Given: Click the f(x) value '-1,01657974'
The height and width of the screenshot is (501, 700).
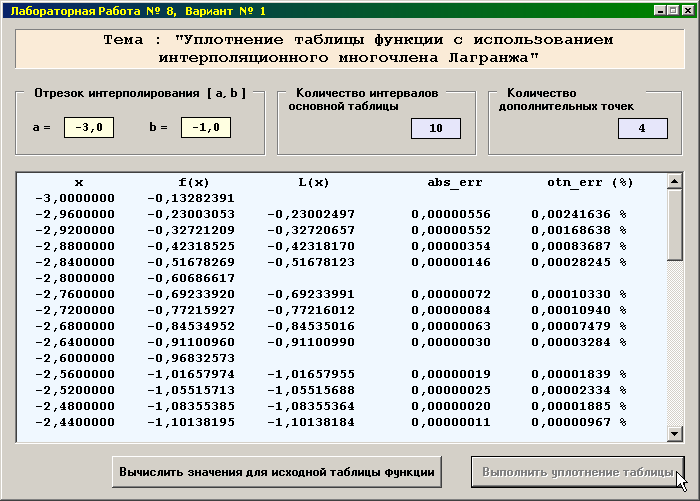Looking at the screenshot, I should pyautogui.click(x=191, y=374).
